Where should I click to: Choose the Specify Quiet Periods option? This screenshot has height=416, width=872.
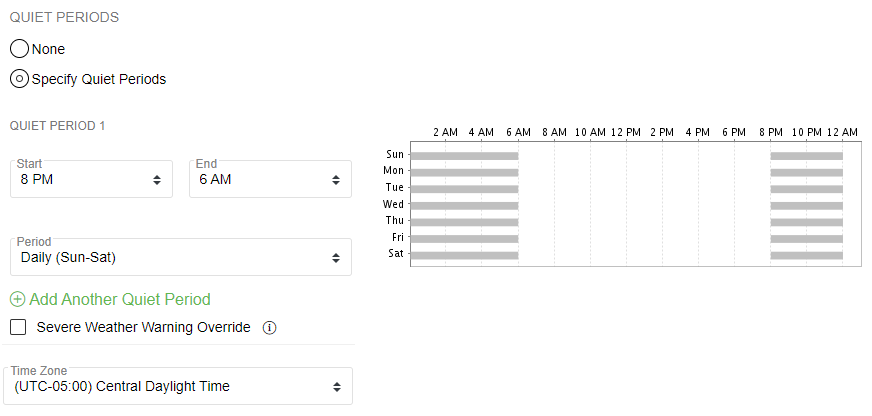click(x=19, y=79)
